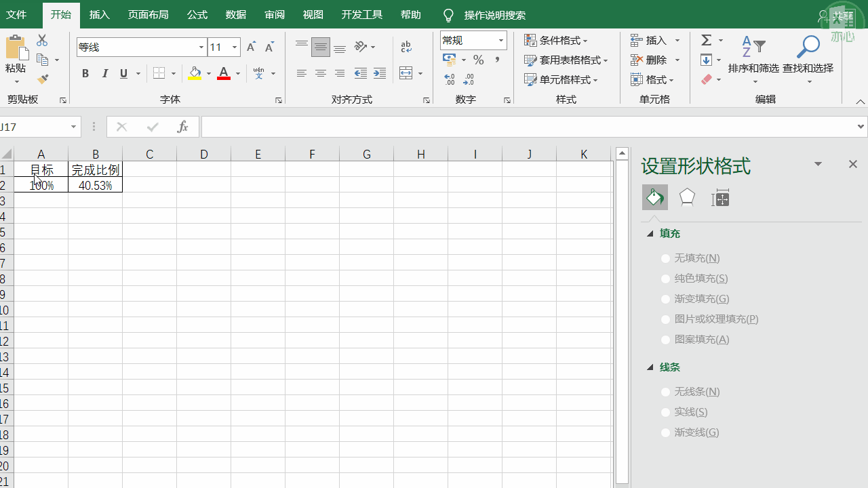Increase font size with the large A
The height and width of the screenshot is (488, 868).
[251, 47]
